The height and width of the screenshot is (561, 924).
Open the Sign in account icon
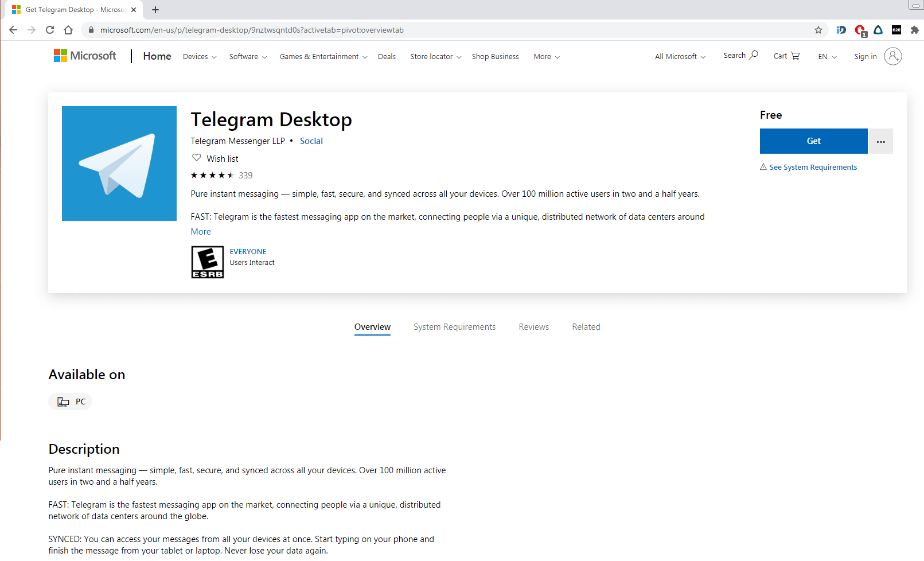pyautogui.click(x=892, y=56)
